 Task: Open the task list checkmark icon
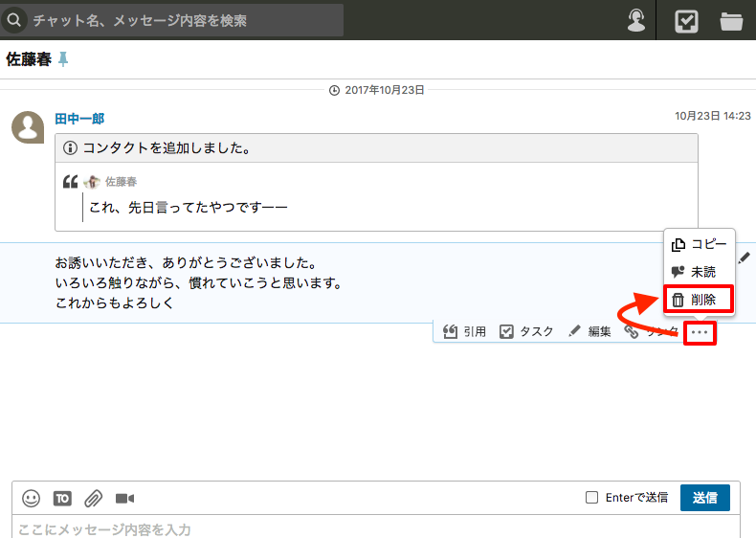pyautogui.click(x=686, y=20)
